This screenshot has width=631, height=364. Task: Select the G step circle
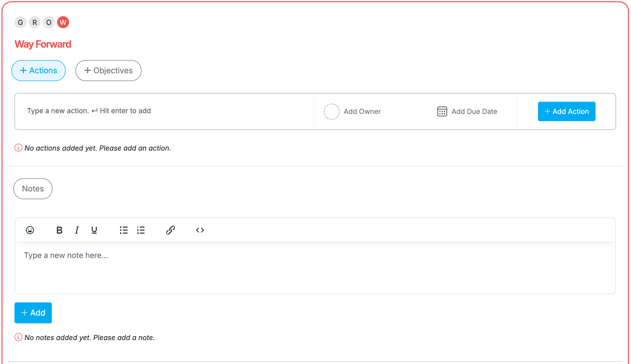[20, 22]
